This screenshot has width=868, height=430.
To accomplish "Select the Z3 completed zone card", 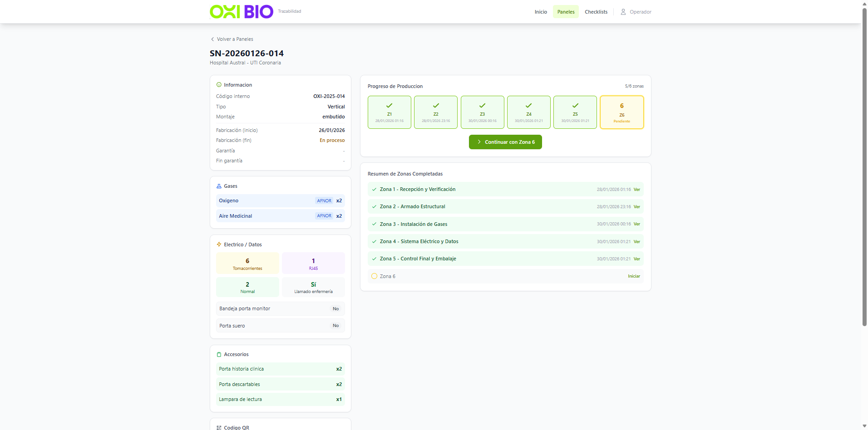I will click(482, 112).
